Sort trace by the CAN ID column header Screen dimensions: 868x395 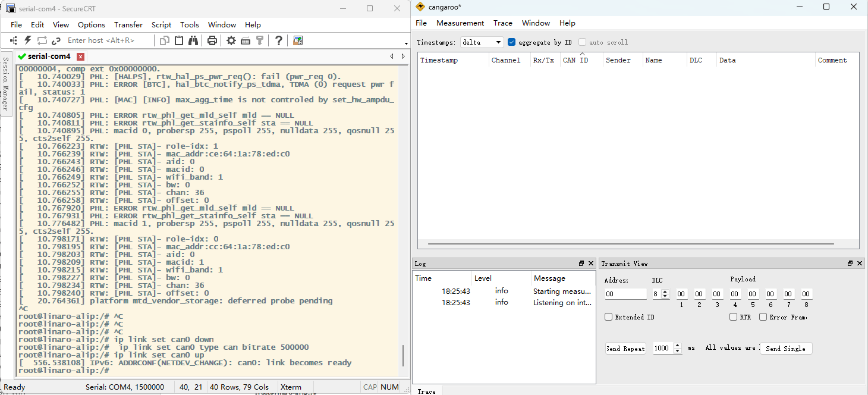pyautogui.click(x=581, y=60)
